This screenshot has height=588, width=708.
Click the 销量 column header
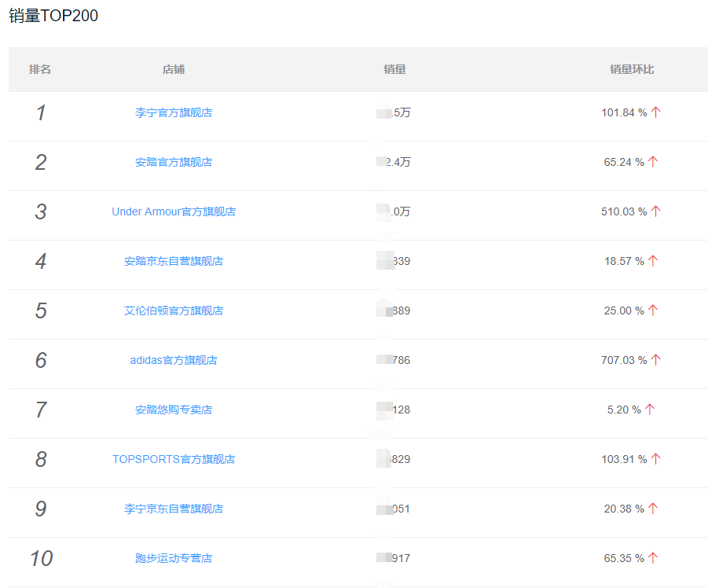click(x=394, y=69)
